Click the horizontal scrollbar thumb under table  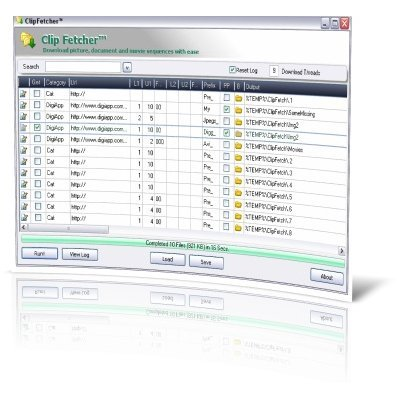(x=68, y=229)
